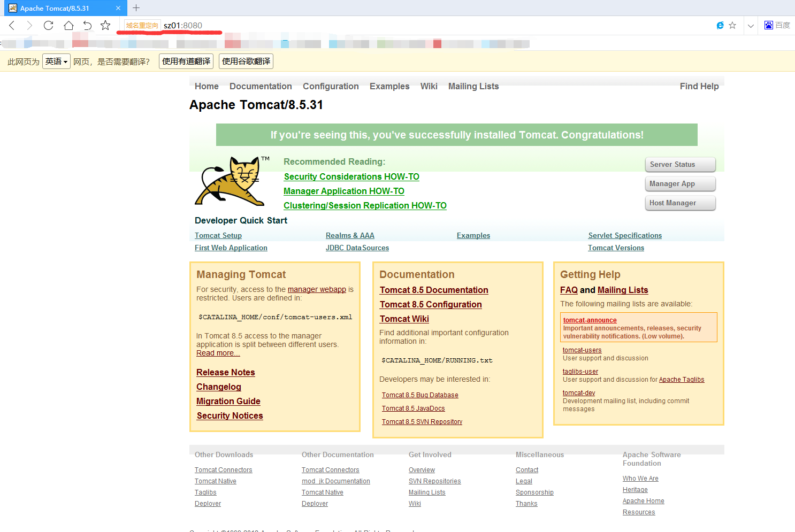The width and height of the screenshot is (795, 532).
Task: Open the Mailing Lists navigation item
Action: pos(473,86)
